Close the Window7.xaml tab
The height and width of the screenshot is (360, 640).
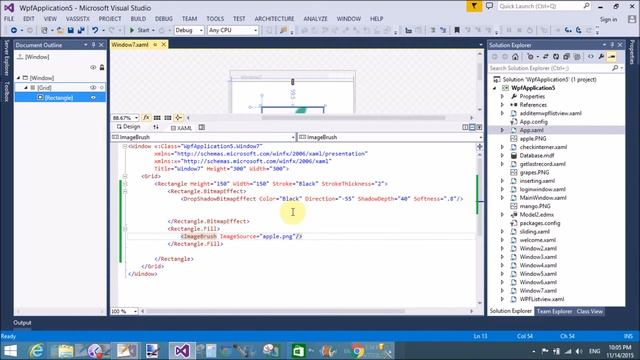[164, 44]
